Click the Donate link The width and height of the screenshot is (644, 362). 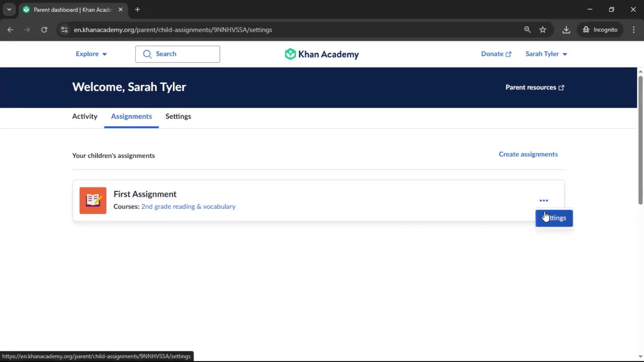click(x=496, y=54)
